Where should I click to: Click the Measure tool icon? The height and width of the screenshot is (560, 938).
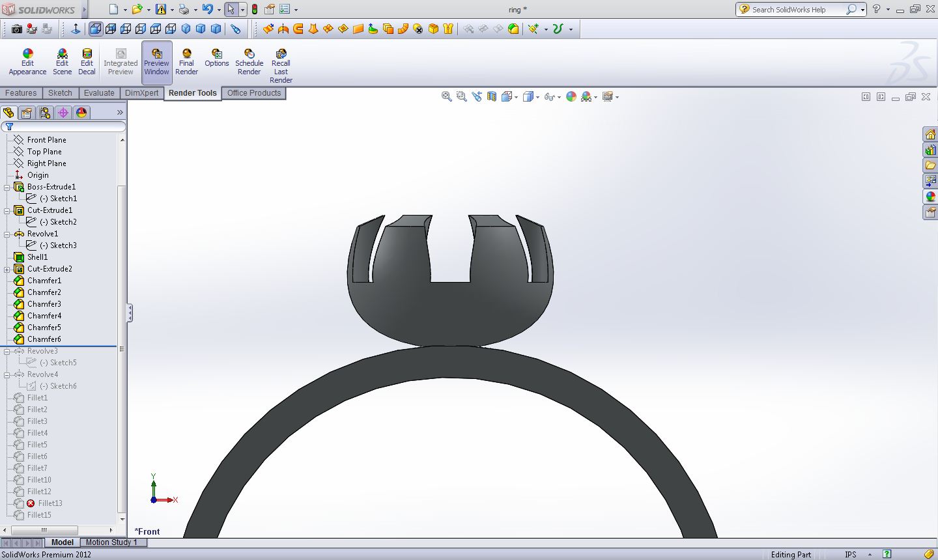point(236,29)
